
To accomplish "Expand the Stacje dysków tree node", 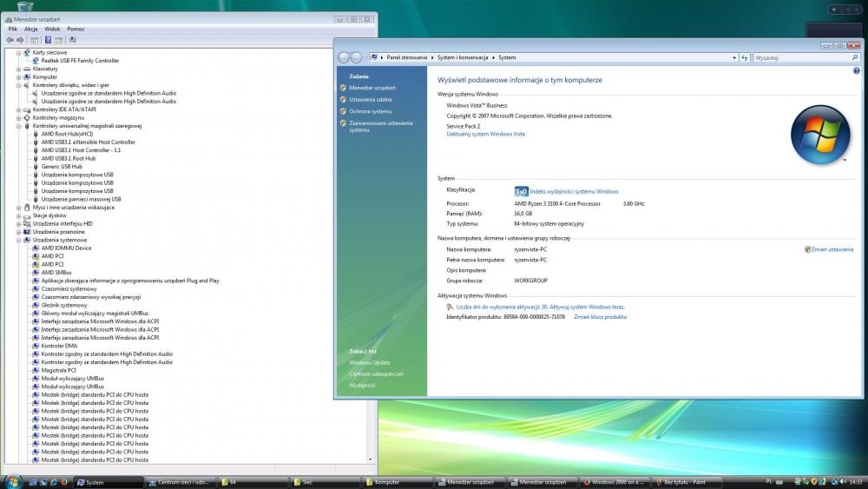I will click(x=19, y=215).
